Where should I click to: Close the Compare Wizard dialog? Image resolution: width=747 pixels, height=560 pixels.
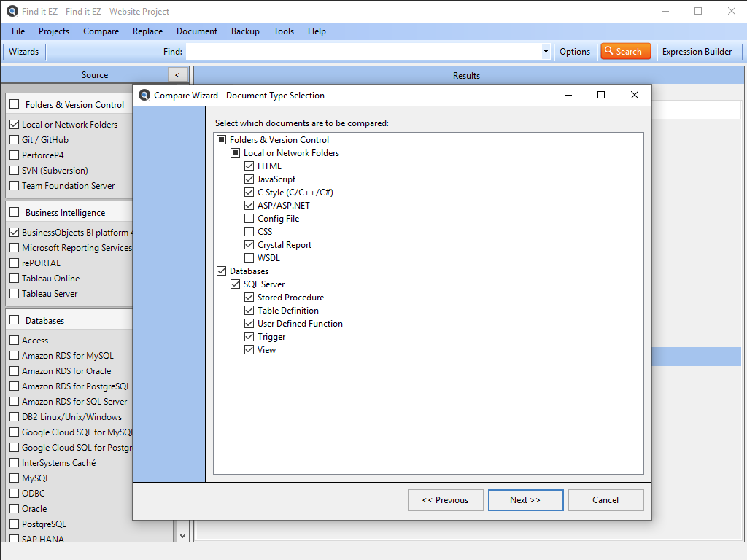pyautogui.click(x=634, y=95)
